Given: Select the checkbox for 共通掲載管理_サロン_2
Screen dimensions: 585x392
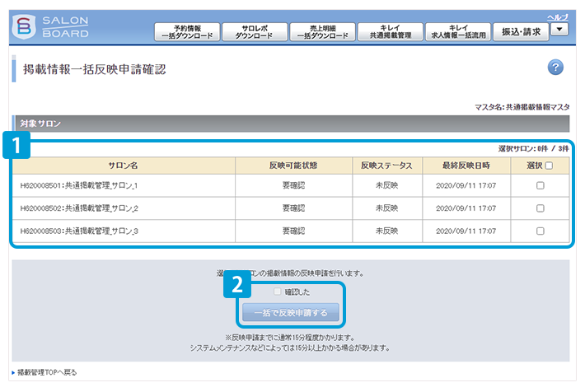Looking at the screenshot, I should 540,208.
